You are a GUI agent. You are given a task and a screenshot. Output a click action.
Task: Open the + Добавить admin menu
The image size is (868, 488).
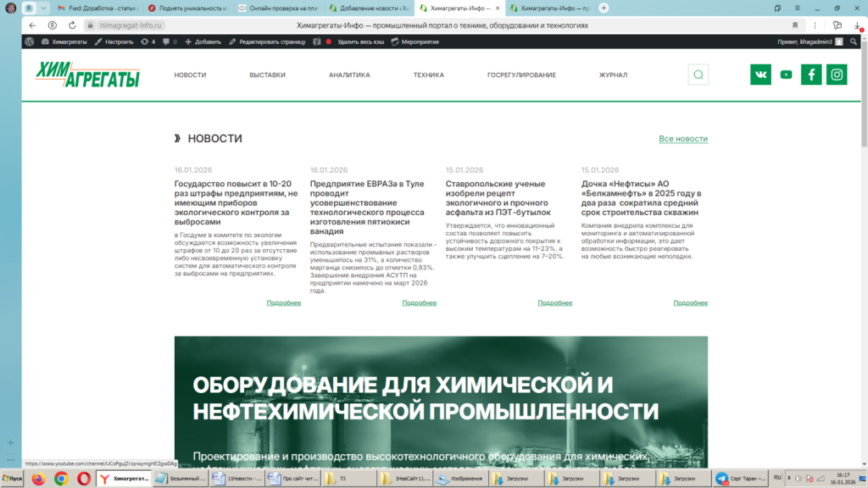(x=203, y=42)
